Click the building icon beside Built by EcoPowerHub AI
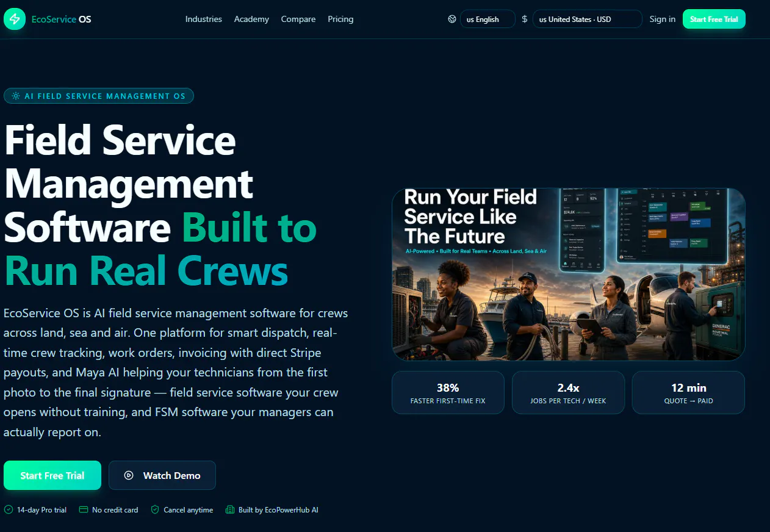Image resolution: width=770 pixels, height=532 pixels. [230, 509]
